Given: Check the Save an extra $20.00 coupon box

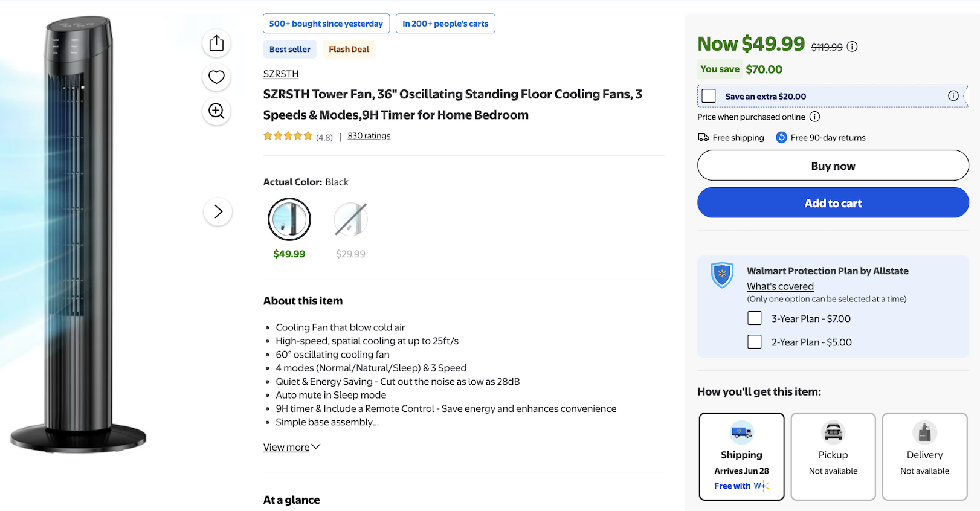Looking at the screenshot, I should [x=709, y=96].
